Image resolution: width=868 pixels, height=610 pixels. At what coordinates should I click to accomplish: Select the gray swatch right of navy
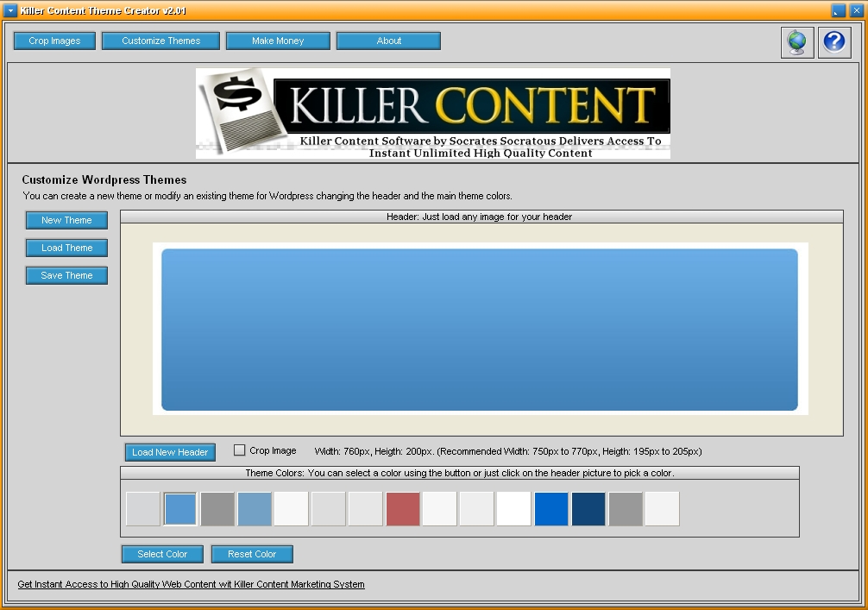[625, 509]
